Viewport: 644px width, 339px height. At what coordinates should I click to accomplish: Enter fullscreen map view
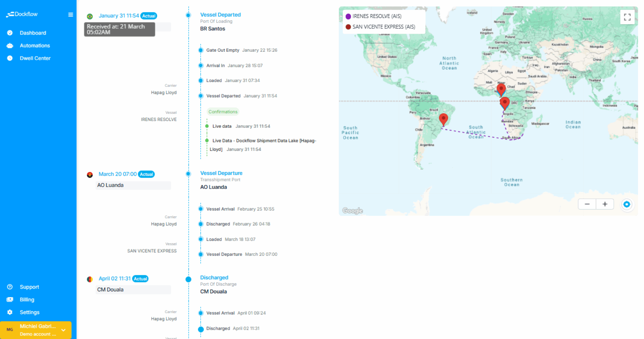[x=627, y=17]
